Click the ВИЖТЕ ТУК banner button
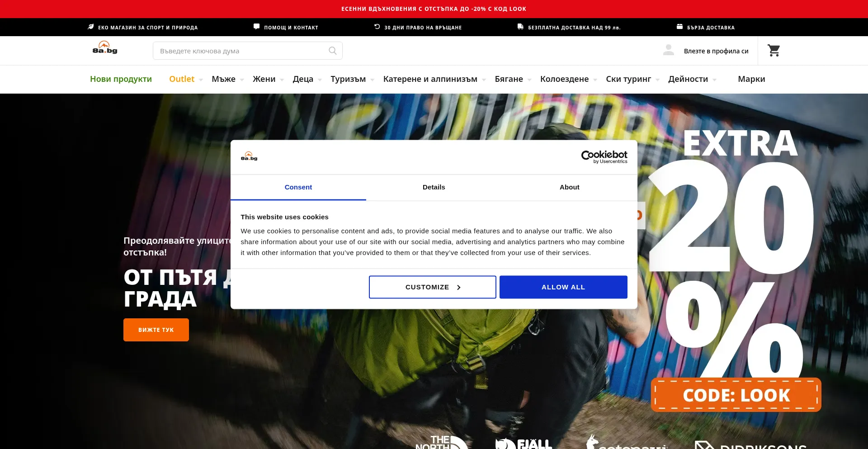Image resolution: width=868 pixels, height=449 pixels. pyautogui.click(x=156, y=330)
